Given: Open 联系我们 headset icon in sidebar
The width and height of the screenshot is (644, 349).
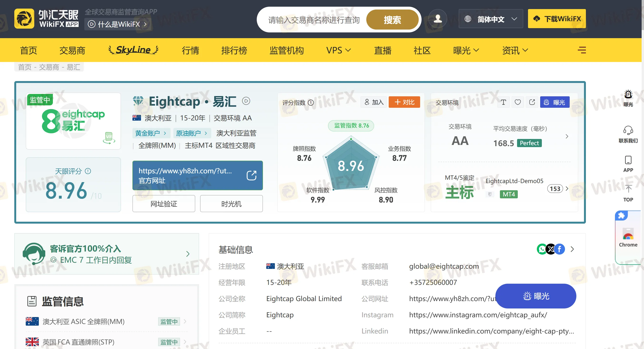Looking at the screenshot, I should (x=628, y=130).
